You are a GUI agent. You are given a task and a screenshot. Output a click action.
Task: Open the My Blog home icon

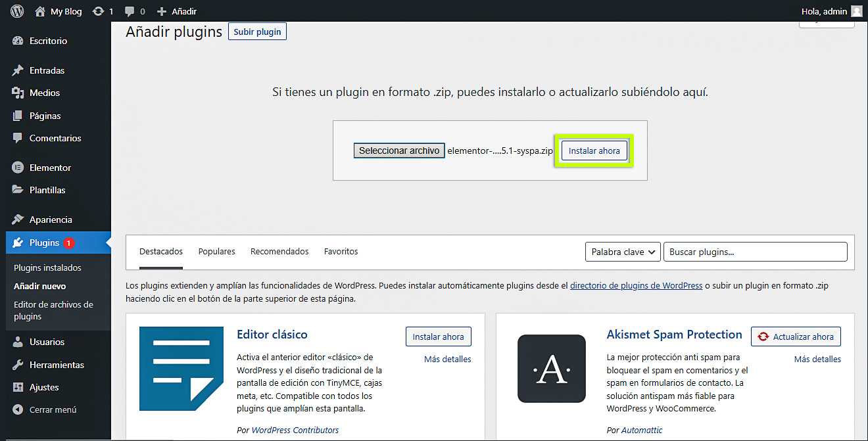click(x=40, y=11)
